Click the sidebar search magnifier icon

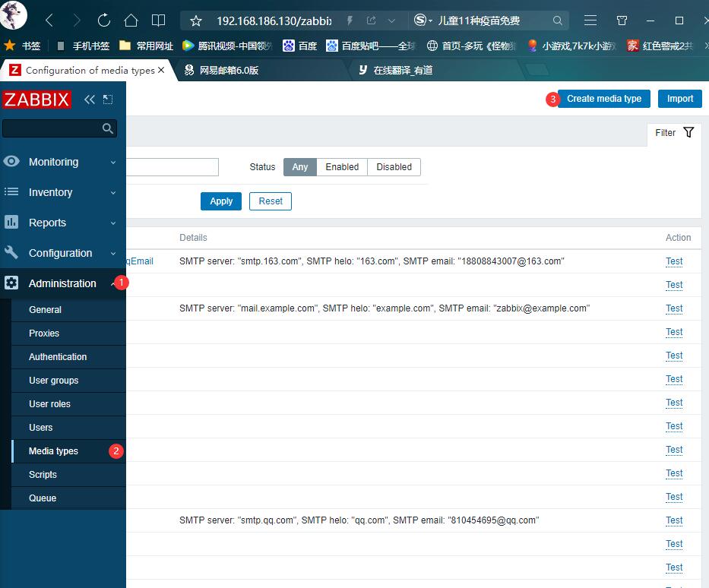click(108, 128)
